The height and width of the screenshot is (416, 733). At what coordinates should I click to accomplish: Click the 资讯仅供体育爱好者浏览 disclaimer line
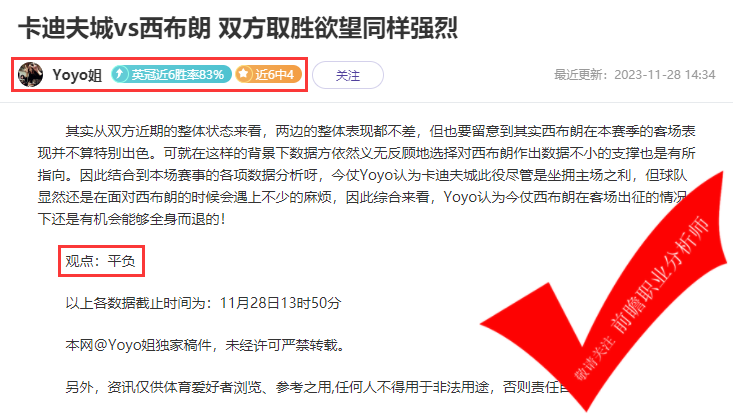(x=318, y=387)
